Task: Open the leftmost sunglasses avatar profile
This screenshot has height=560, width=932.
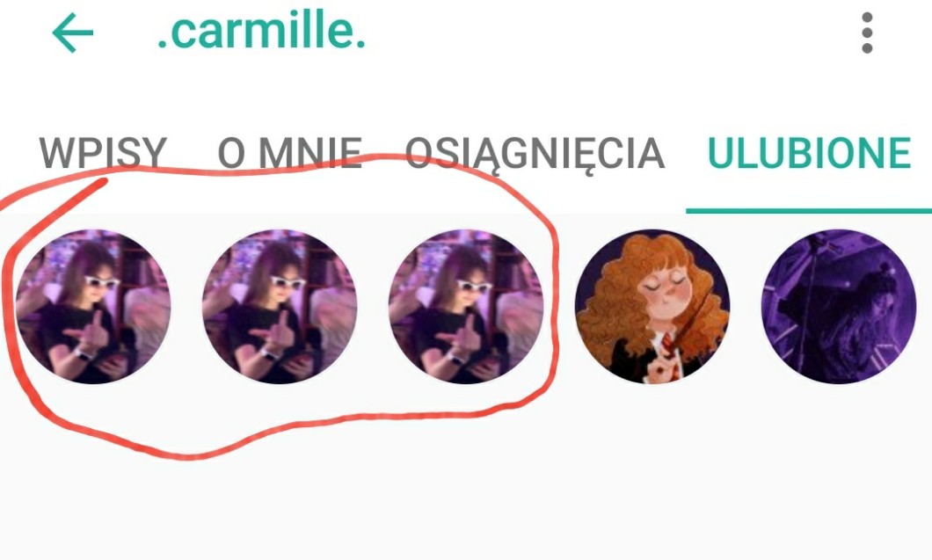Action: [93, 306]
